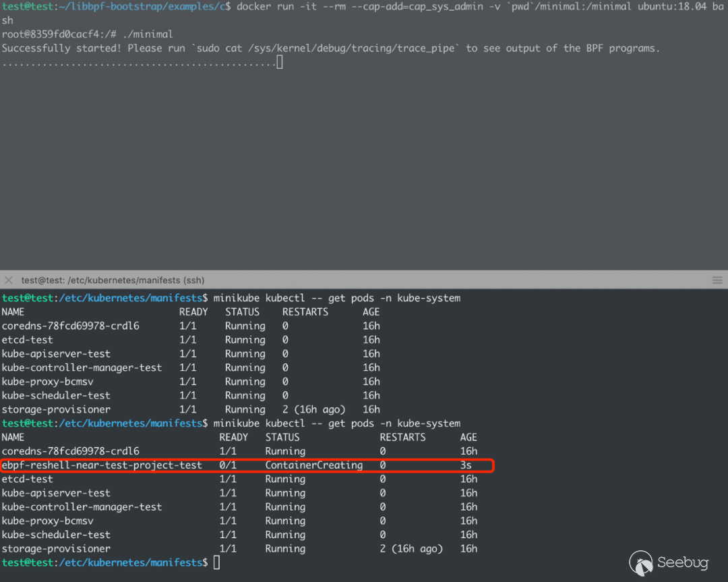Click the "/sys/kernel/debug/tracing/trace_pipe" path

point(351,49)
